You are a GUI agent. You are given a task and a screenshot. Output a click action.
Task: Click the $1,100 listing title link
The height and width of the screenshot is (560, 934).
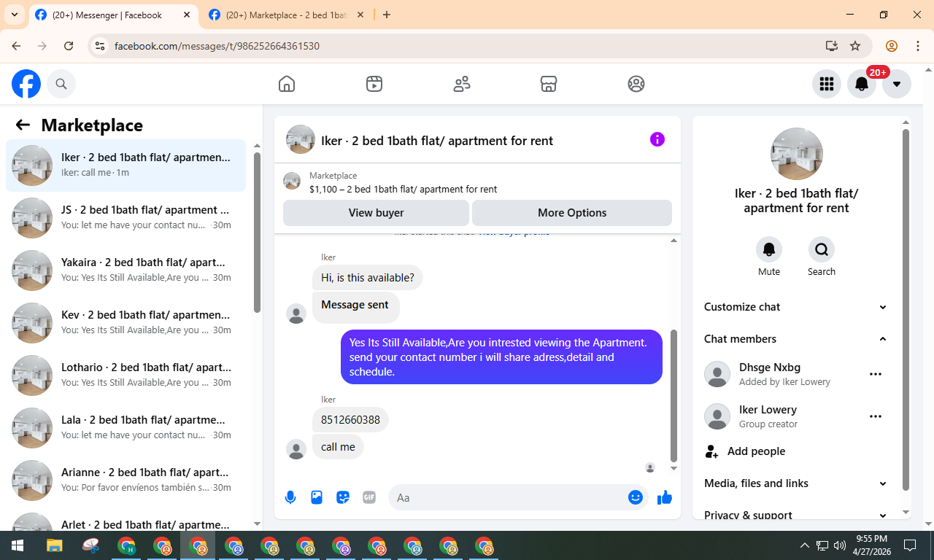[403, 190]
